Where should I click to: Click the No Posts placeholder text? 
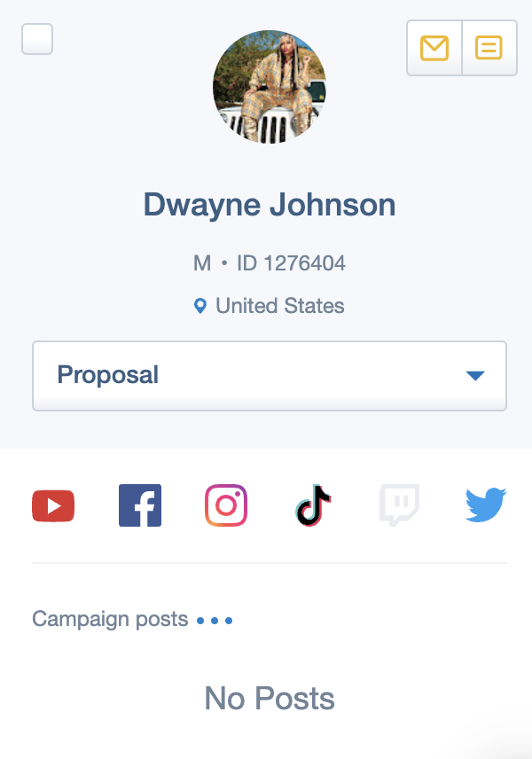click(x=270, y=698)
